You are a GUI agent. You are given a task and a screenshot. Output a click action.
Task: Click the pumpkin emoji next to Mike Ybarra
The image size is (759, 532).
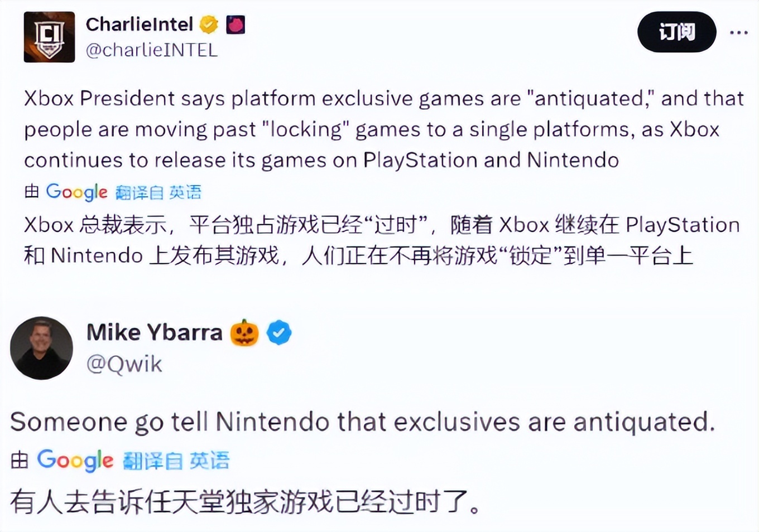pos(244,333)
